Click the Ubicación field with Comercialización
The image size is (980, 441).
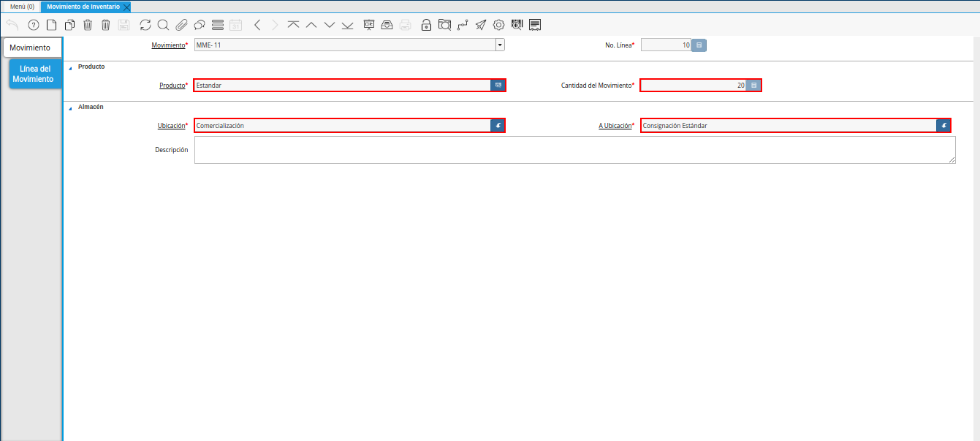pos(342,126)
